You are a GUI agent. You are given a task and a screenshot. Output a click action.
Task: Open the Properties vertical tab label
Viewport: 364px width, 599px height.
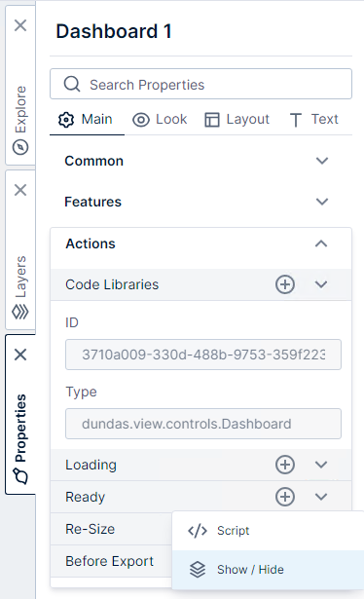click(x=20, y=428)
